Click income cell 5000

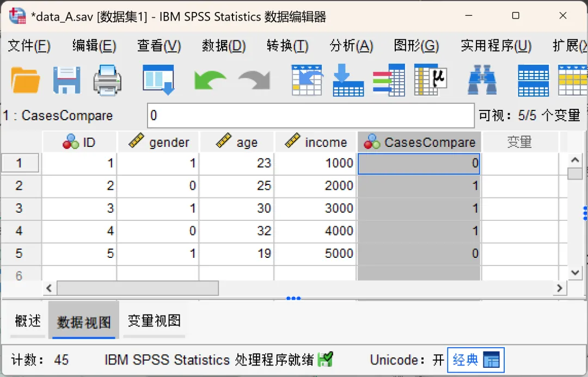pos(315,254)
